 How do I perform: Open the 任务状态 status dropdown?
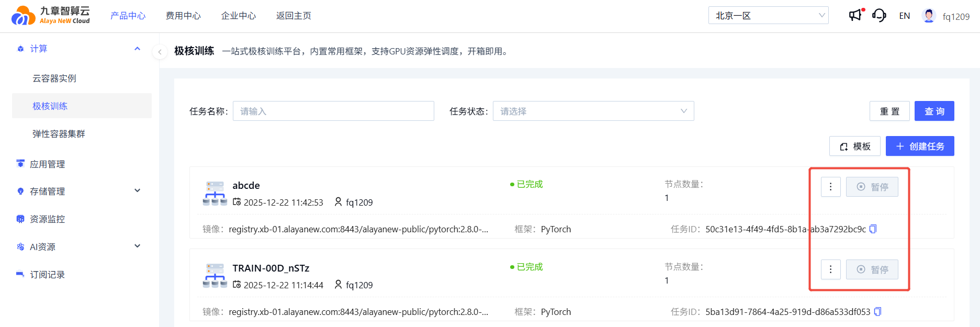pyautogui.click(x=593, y=111)
